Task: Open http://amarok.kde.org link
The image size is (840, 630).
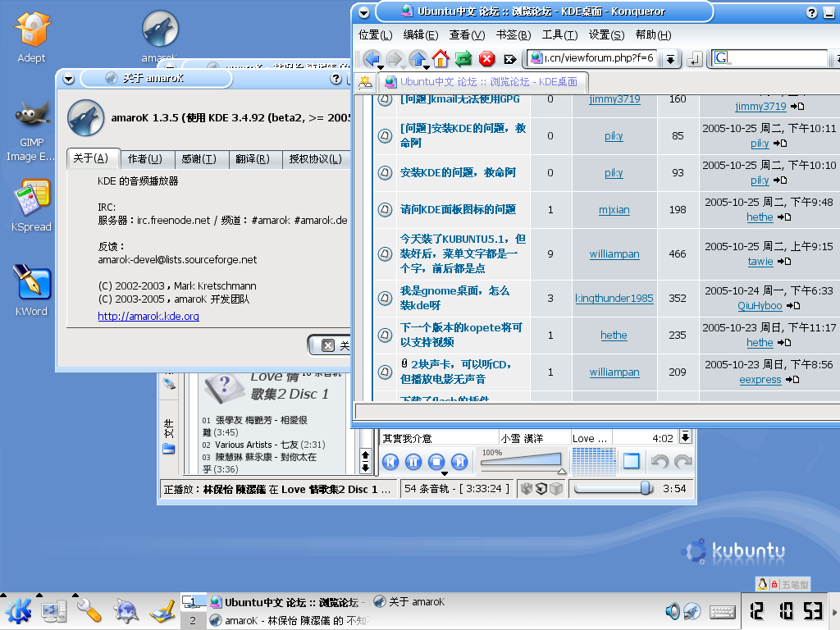Action: [x=148, y=316]
